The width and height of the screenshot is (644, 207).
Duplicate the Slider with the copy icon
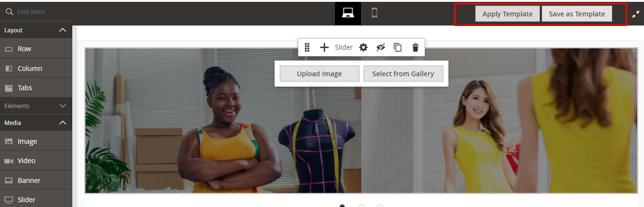(398, 47)
